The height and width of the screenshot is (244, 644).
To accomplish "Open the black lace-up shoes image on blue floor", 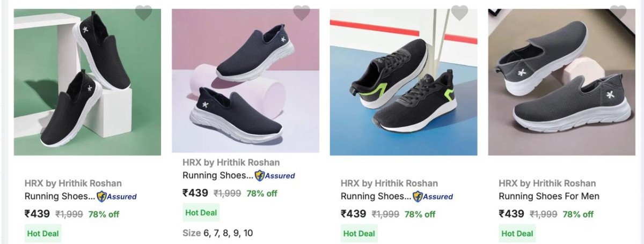I will point(404,82).
